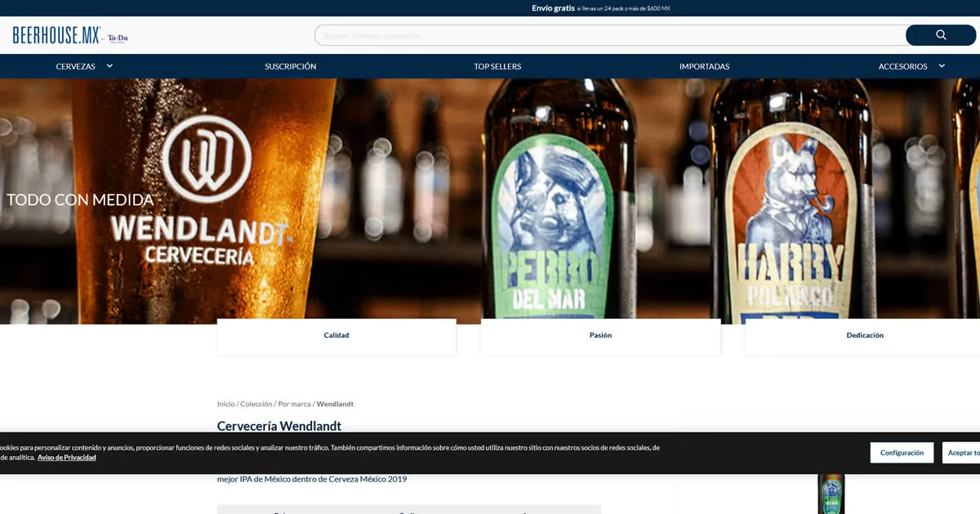This screenshot has height=514, width=980.
Task: Open cookie Configuración options
Action: pyautogui.click(x=902, y=452)
